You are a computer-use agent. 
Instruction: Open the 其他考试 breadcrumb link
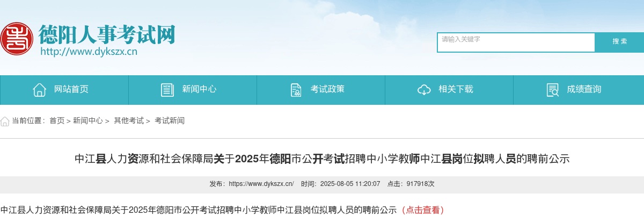tap(129, 121)
